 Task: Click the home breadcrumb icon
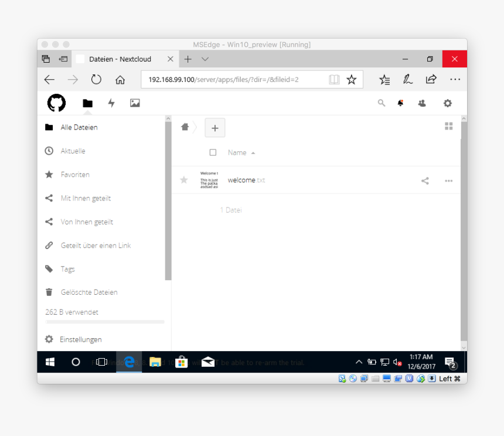pos(184,127)
